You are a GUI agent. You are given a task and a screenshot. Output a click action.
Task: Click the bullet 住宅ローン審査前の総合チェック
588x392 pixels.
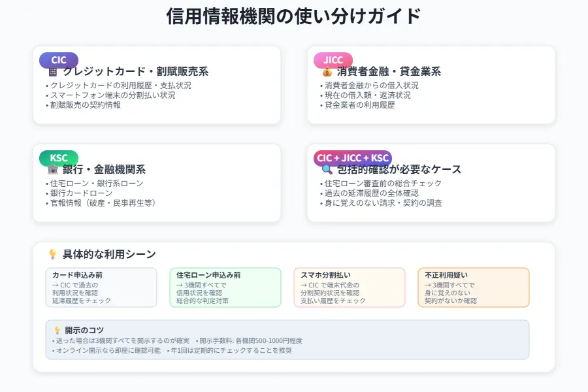pos(381,184)
